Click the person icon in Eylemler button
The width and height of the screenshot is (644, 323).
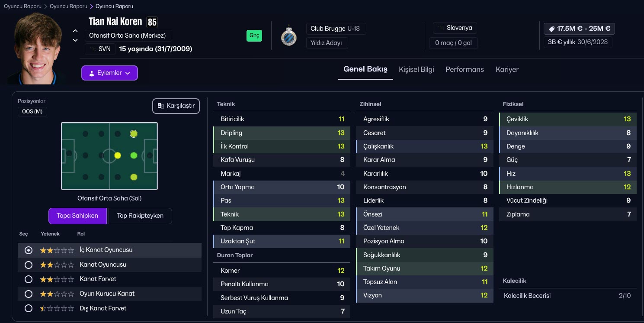91,73
